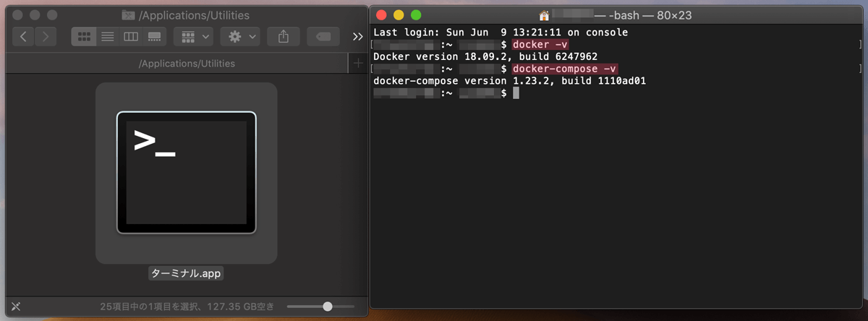Go back in Finder navigation
Viewport: 868px width, 321px height.
tap(24, 36)
